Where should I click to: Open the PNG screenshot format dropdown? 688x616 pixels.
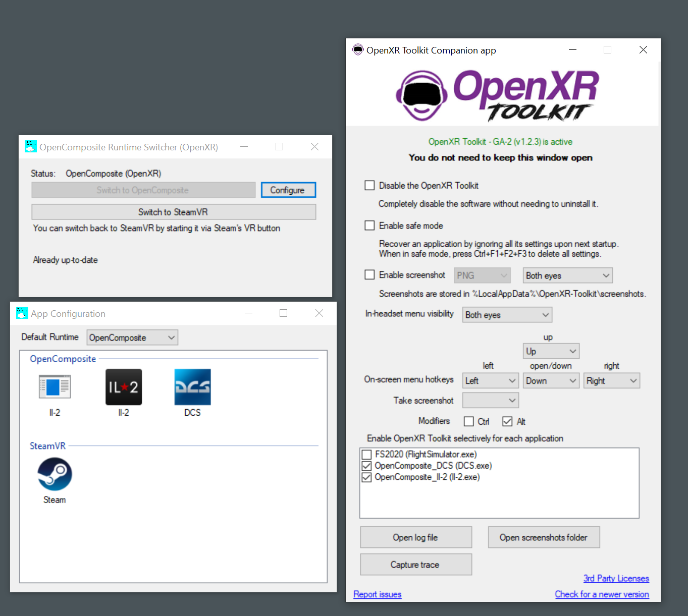point(482,275)
